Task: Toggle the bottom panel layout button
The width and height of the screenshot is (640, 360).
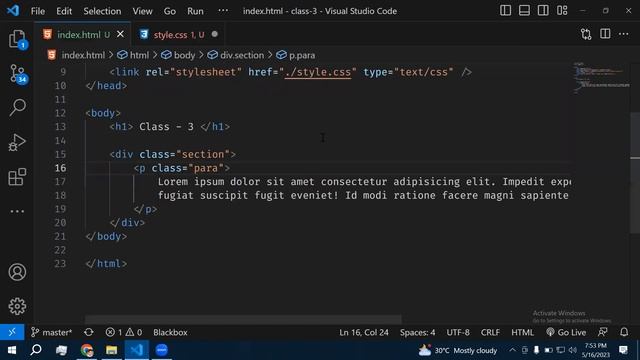Action: coord(524,11)
